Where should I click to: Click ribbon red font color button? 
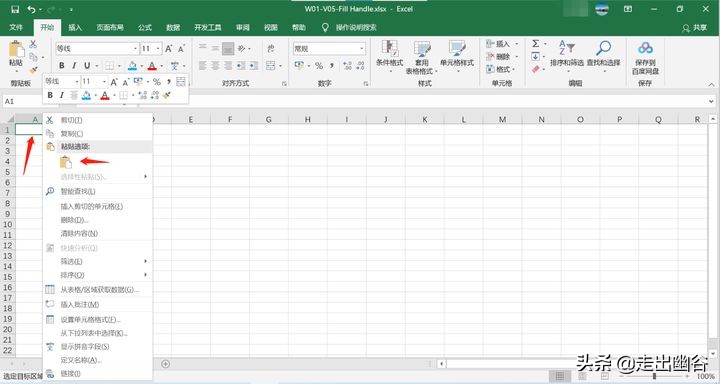click(x=152, y=66)
